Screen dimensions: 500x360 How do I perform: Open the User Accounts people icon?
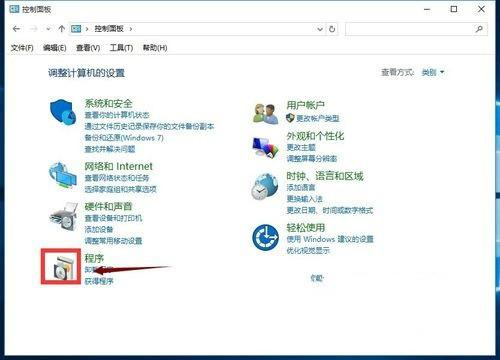point(265,113)
